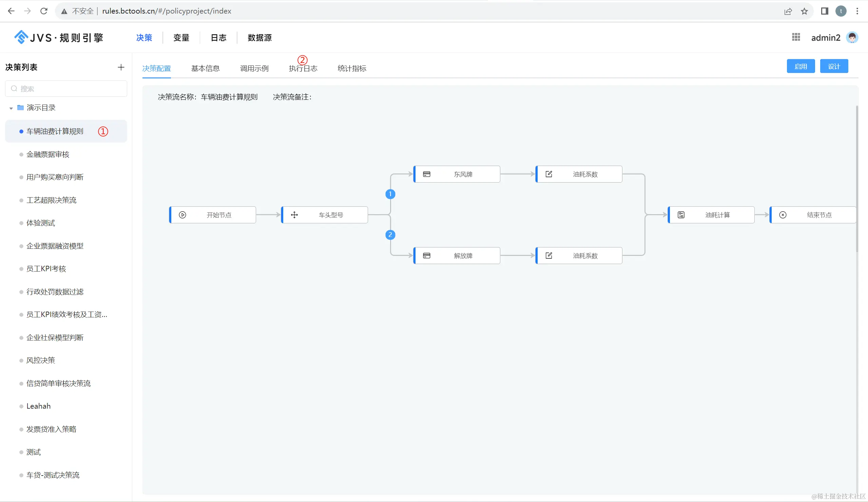Screen dimensions: 868x502
Task: Click the admin2 avatar image
Action: (x=852, y=37)
